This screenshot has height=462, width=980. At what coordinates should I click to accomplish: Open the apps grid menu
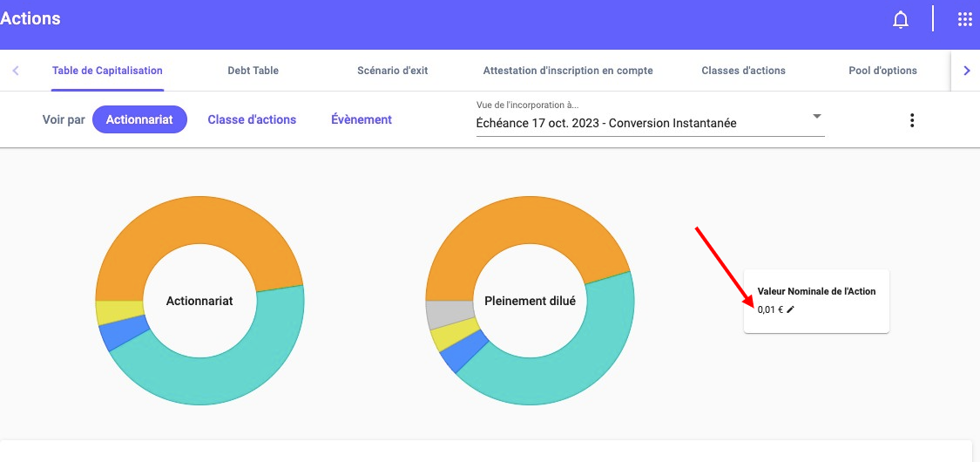point(964,19)
